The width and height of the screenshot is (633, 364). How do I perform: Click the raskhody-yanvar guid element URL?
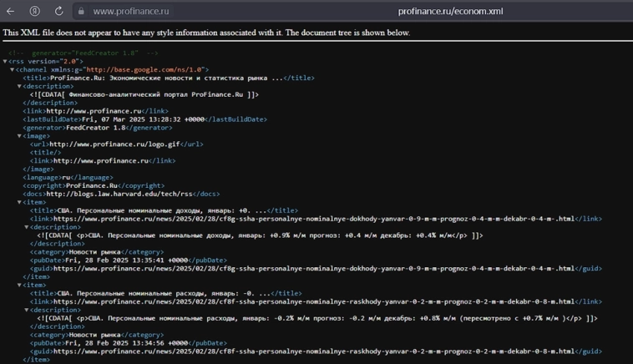[x=314, y=351]
